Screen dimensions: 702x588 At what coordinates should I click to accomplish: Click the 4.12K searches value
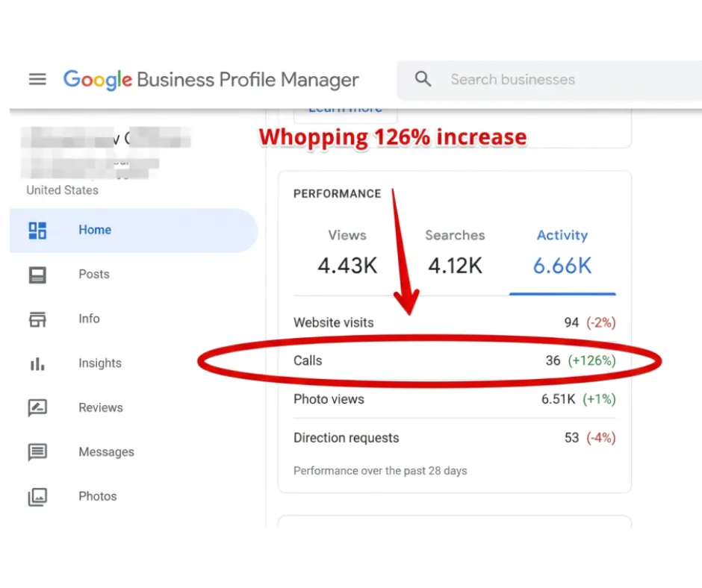click(x=455, y=266)
